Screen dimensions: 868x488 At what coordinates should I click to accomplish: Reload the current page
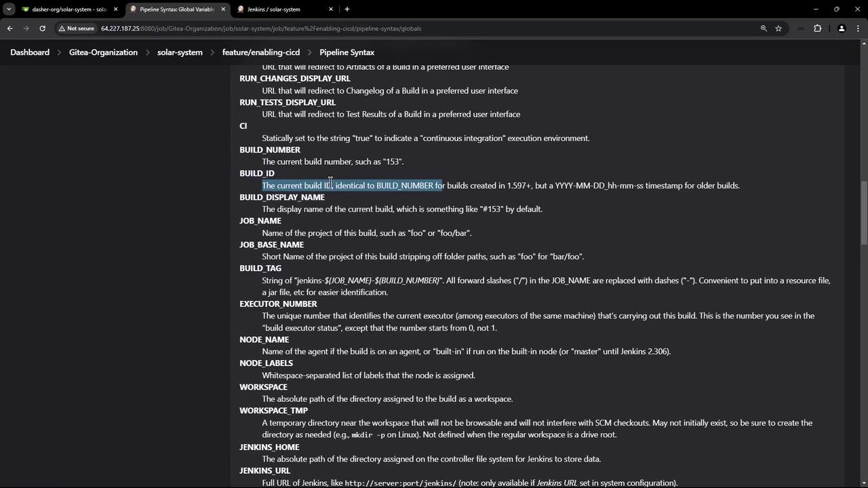(x=42, y=28)
